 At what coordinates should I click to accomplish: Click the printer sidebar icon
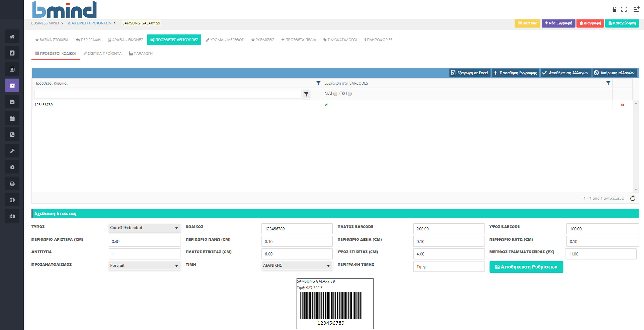(x=12, y=183)
